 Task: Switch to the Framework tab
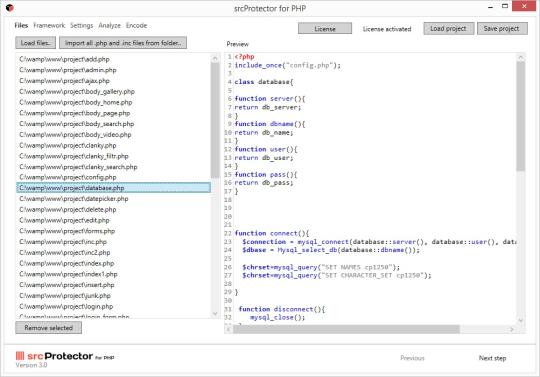(x=49, y=25)
